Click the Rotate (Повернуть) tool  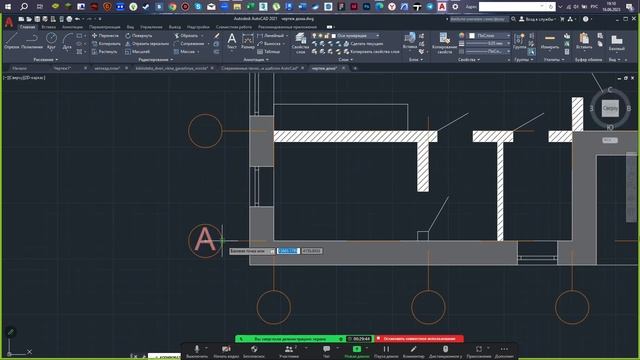click(x=139, y=36)
